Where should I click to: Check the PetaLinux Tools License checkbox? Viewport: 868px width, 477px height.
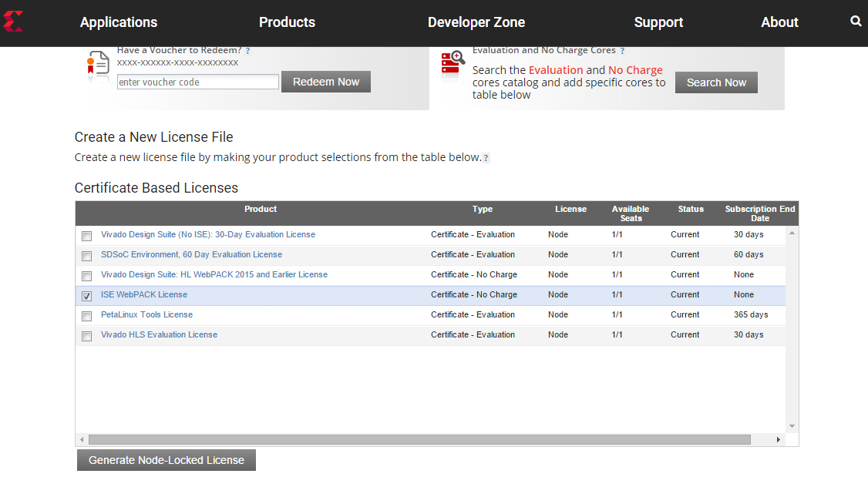(87, 316)
